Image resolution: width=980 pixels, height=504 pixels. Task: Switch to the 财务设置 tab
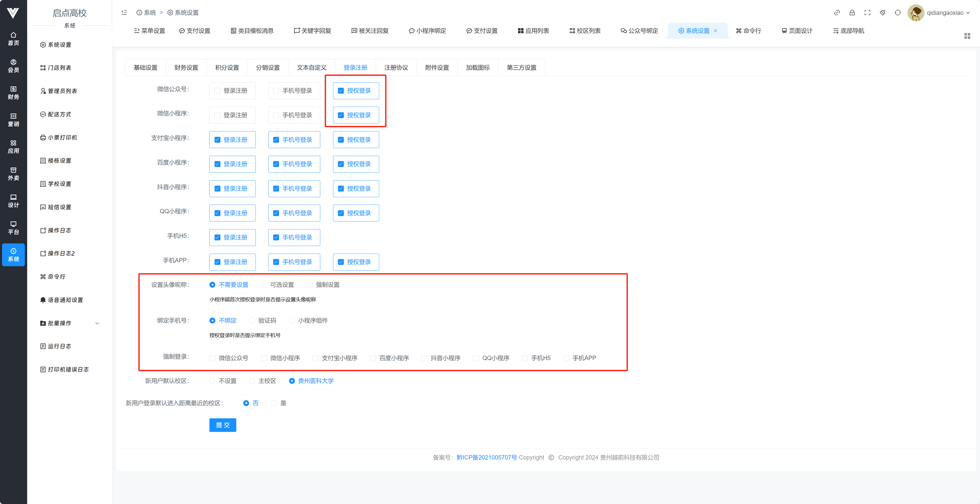pos(186,68)
